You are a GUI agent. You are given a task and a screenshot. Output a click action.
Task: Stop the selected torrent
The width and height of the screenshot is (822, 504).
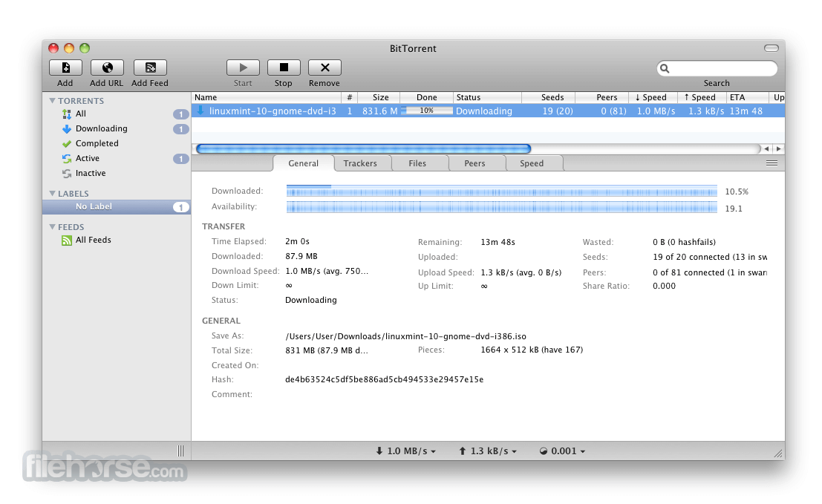pos(284,68)
